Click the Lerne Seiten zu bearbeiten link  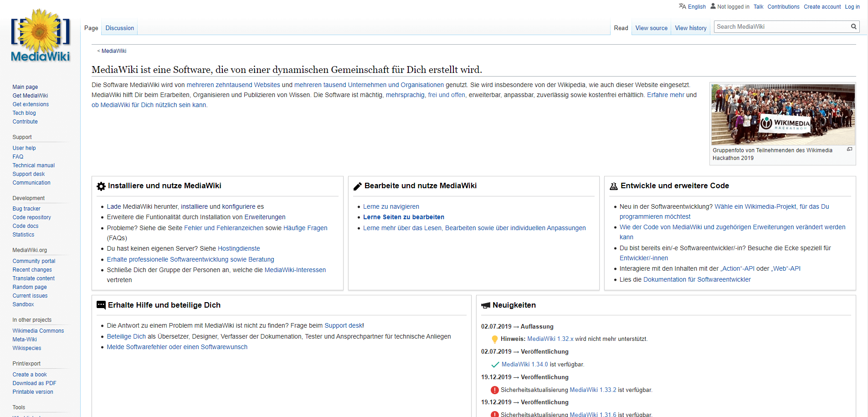pyautogui.click(x=404, y=217)
